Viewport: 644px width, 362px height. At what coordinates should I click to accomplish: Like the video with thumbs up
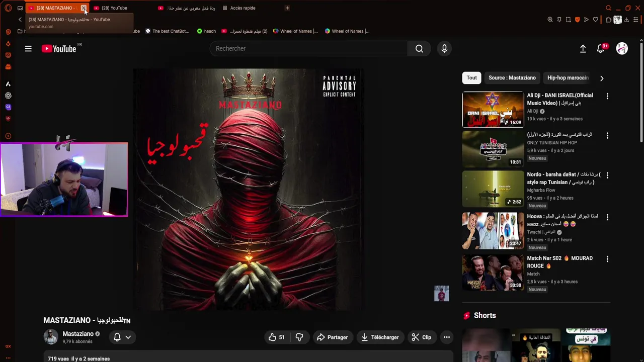click(276, 337)
